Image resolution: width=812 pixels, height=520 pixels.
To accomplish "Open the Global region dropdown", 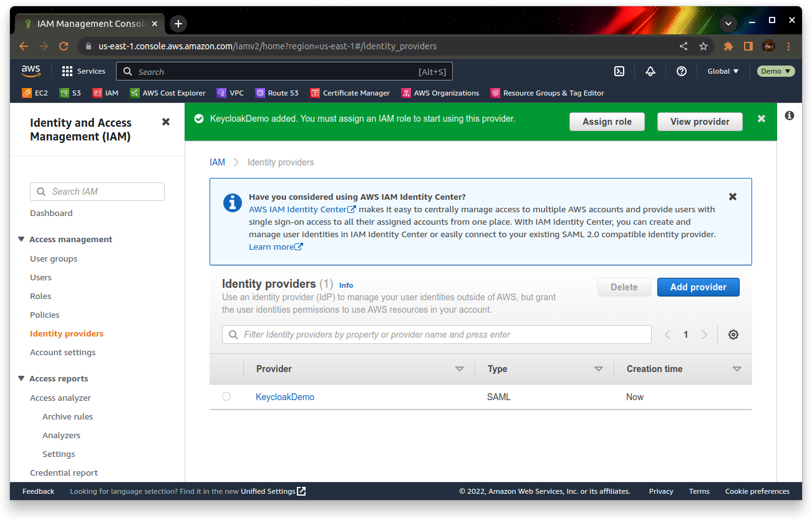I will pyautogui.click(x=723, y=71).
